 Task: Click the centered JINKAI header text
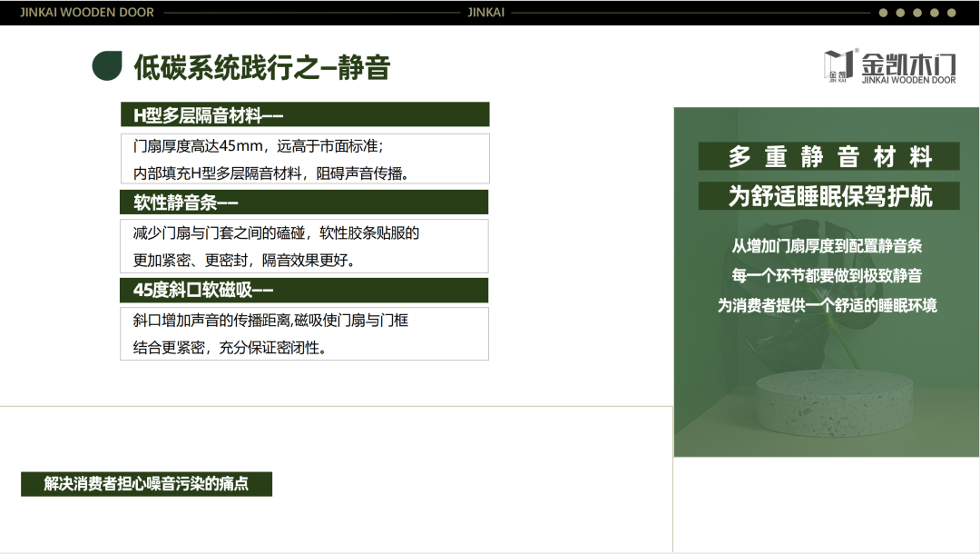click(485, 13)
